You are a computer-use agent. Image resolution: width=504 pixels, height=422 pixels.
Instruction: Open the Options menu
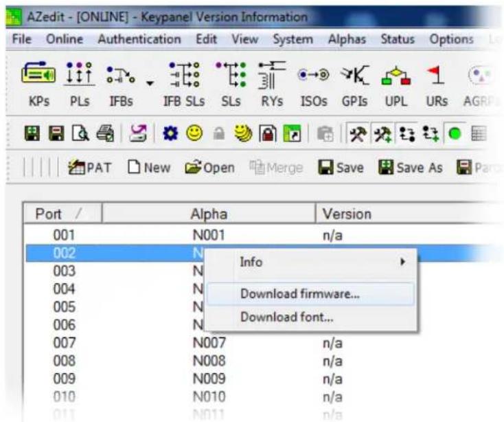(451, 39)
